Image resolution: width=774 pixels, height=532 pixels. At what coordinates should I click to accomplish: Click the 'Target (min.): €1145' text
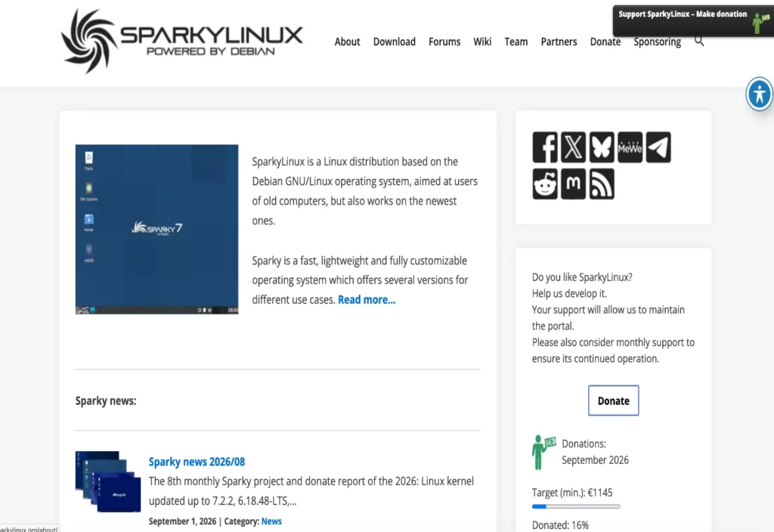tap(572, 493)
